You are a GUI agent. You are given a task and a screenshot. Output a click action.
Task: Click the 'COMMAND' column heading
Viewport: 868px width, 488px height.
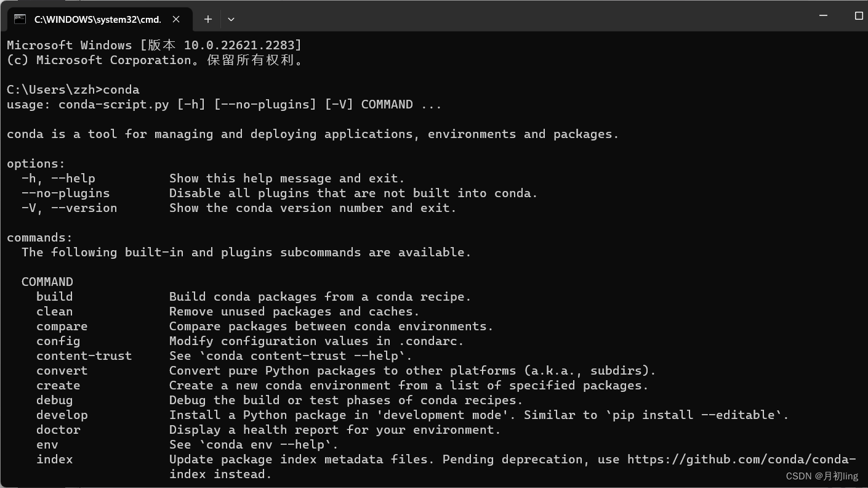pyautogui.click(x=47, y=282)
